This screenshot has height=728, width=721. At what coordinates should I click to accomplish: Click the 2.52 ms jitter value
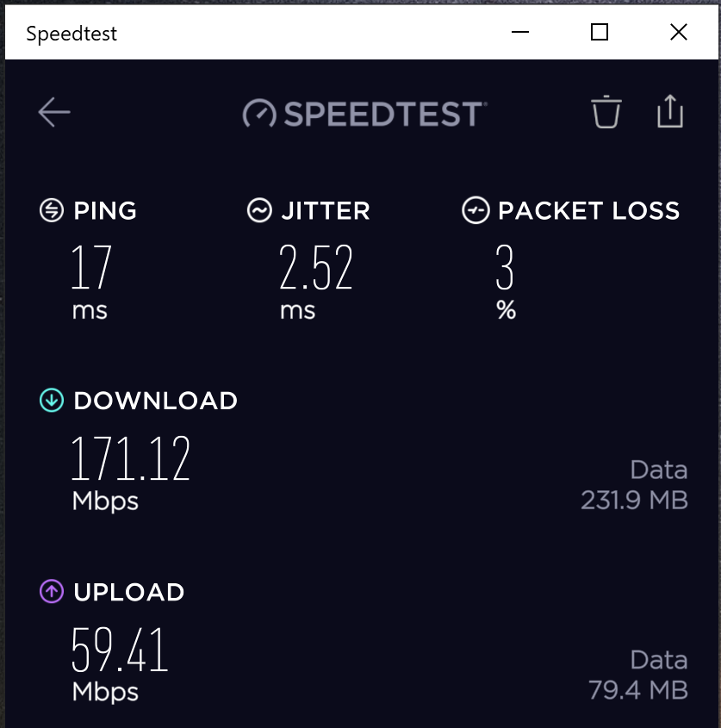(x=316, y=268)
